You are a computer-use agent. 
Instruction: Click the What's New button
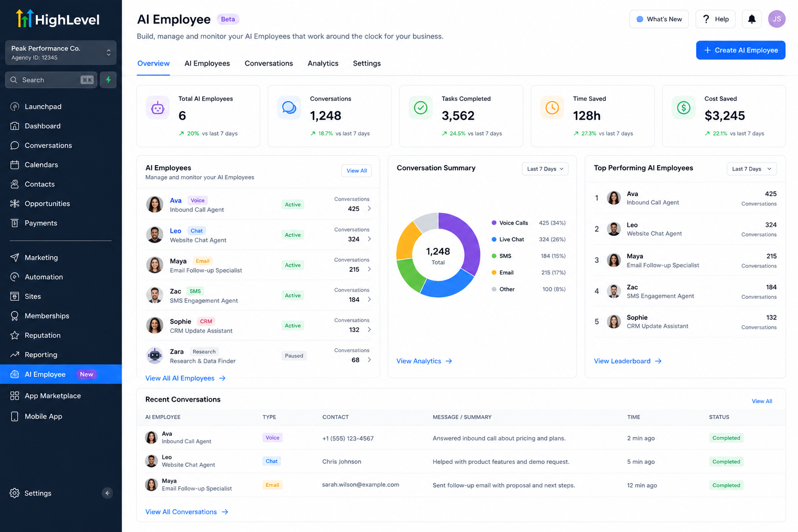[659, 19]
